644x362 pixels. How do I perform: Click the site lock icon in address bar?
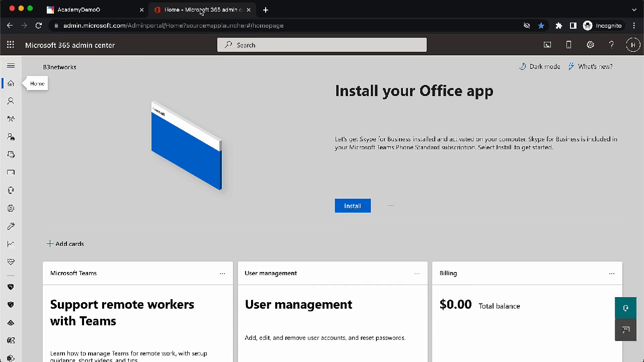pos(56,26)
